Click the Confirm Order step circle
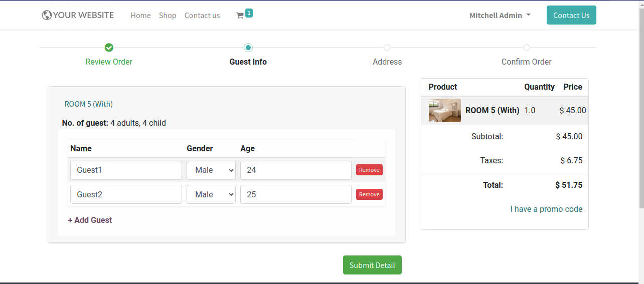 [x=526, y=48]
